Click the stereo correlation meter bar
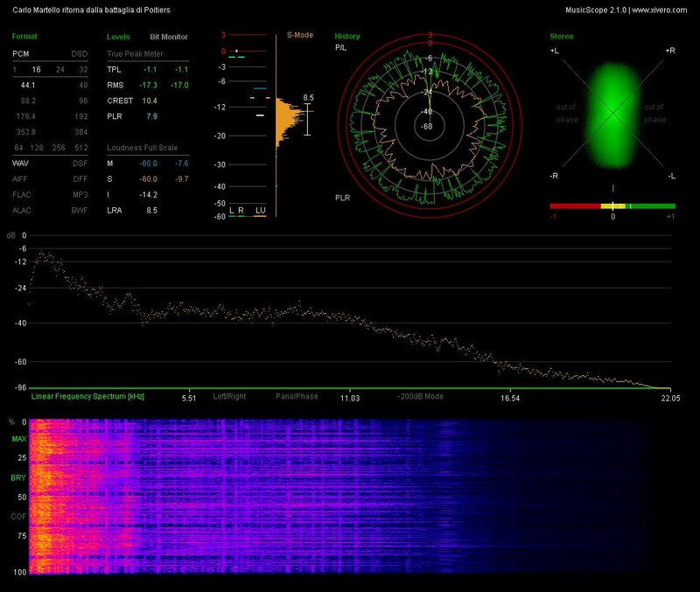 point(612,206)
